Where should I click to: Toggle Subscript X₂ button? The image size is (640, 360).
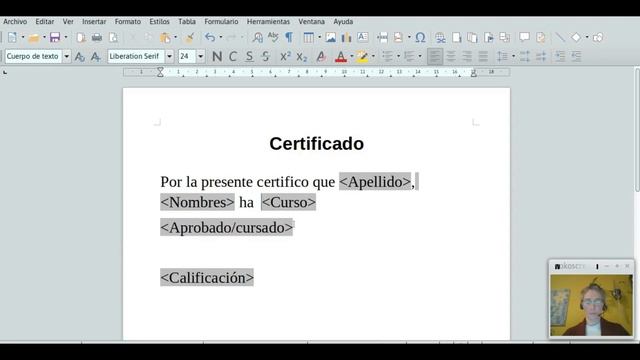(x=302, y=56)
